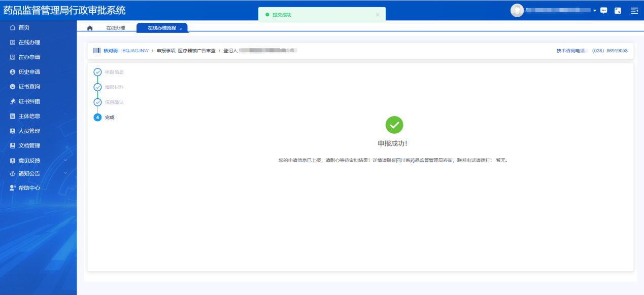The image size is (644, 295).
Task: Close the 提交成功 notification
Action: click(x=377, y=15)
